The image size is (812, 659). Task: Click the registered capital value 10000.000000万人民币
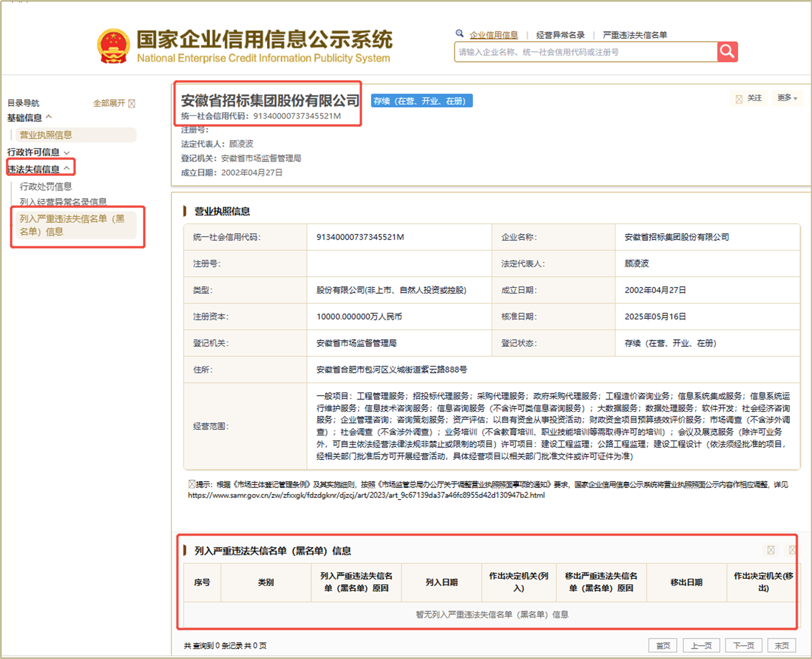(359, 316)
